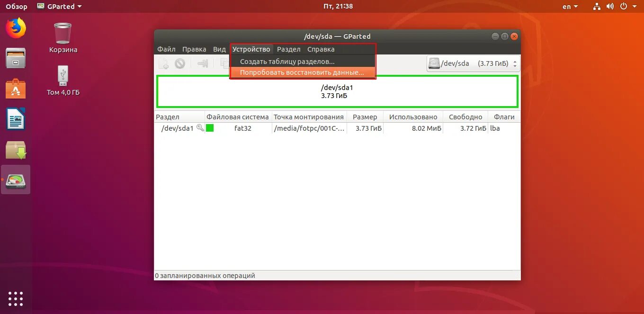
Task: Open the GParted app menu in top bar
Action: tap(59, 7)
